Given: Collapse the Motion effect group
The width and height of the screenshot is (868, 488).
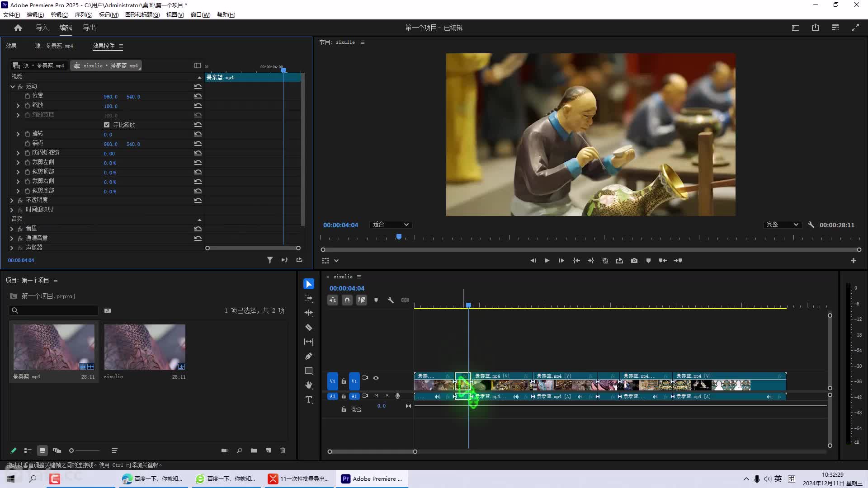Looking at the screenshot, I should point(13,86).
